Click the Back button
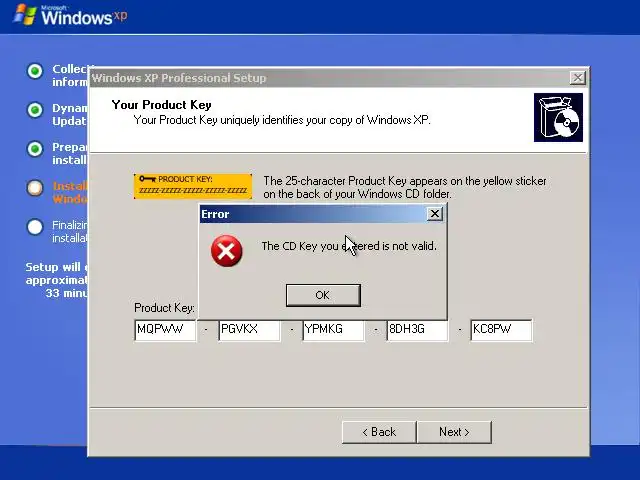The height and width of the screenshot is (480, 640). coord(379,432)
